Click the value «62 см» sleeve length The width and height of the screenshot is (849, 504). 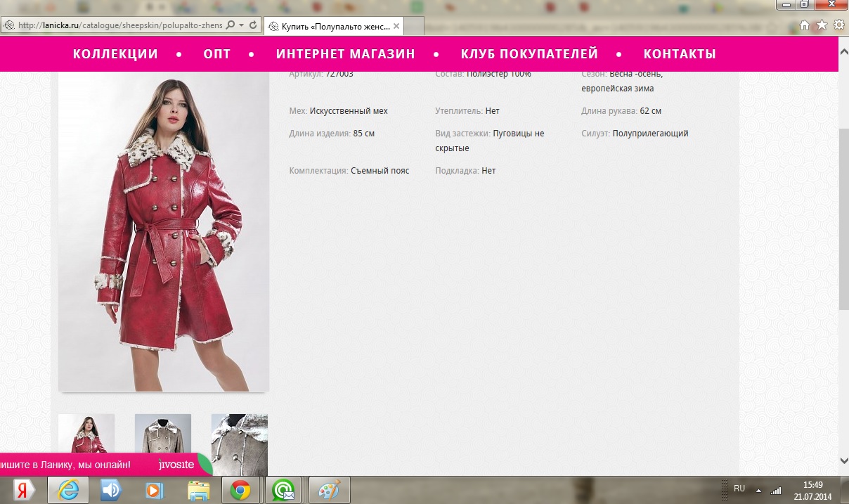click(651, 111)
